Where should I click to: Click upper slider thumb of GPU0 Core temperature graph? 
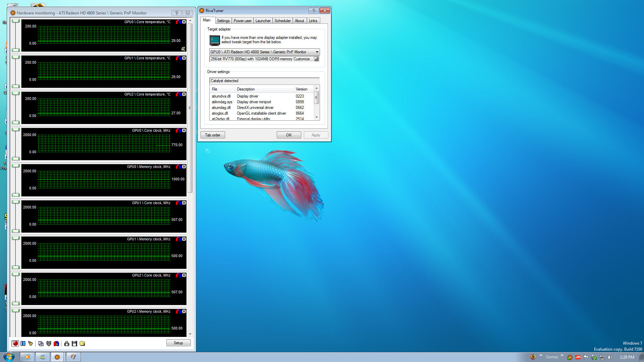[16, 21]
